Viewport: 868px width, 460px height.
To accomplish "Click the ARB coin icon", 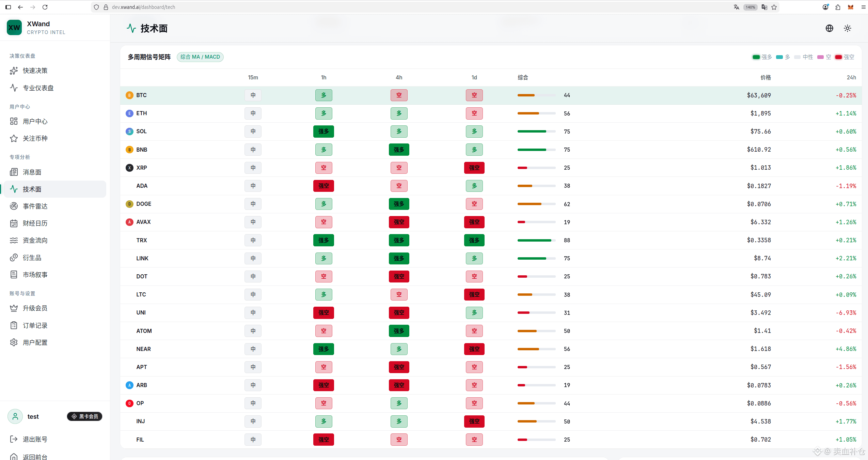I will (x=129, y=385).
